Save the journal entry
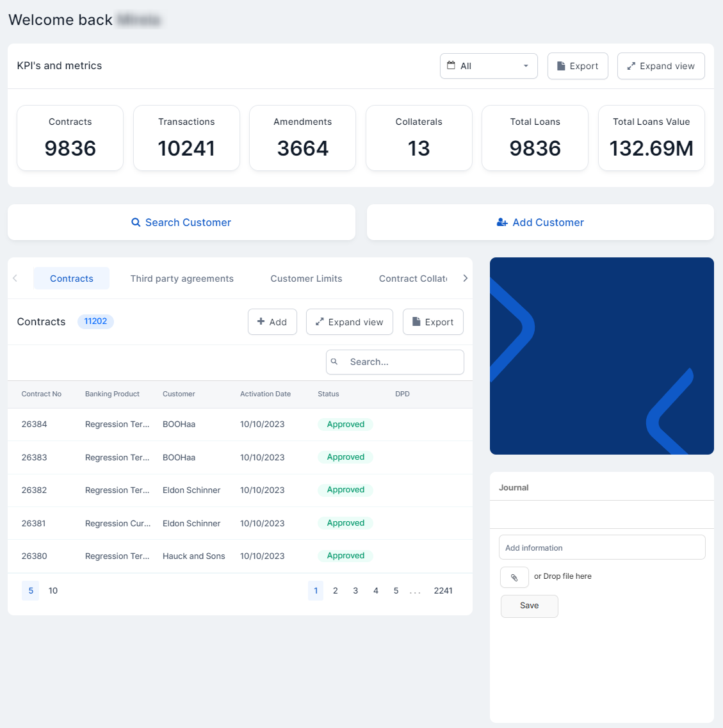The image size is (723, 728). pyautogui.click(x=529, y=606)
